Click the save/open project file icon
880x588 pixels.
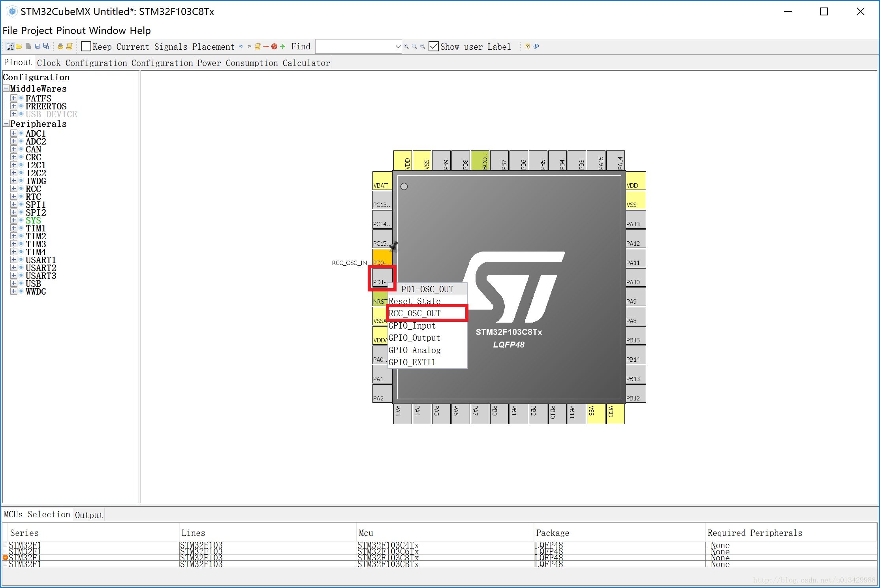(x=18, y=46)
